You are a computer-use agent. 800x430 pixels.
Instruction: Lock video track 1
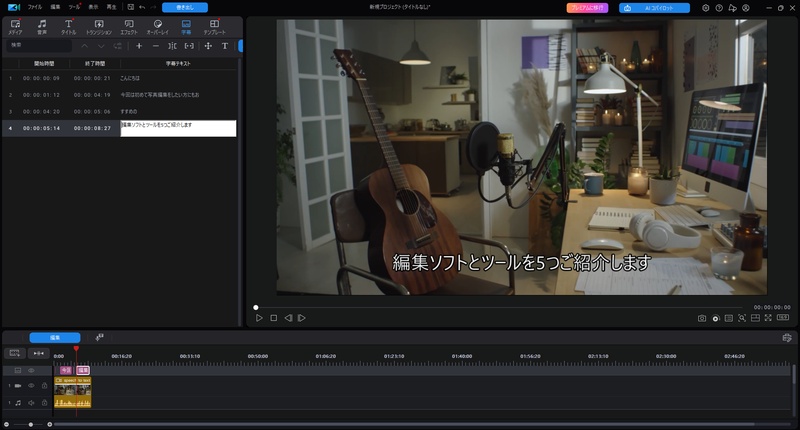pos(44,386)
